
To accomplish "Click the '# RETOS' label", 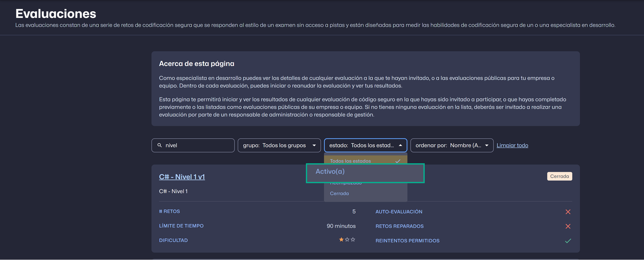I will pyautogui.click(x=169, y=211).
